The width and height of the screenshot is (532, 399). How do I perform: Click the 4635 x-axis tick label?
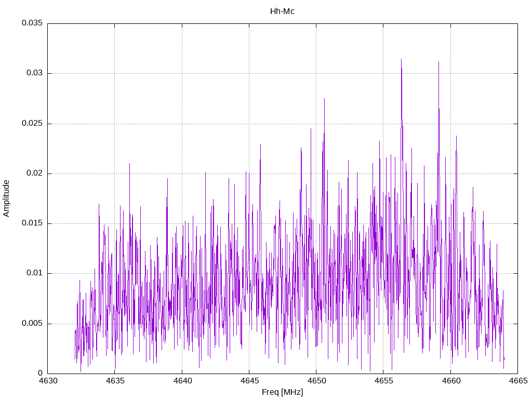click(x=115, y=381)
